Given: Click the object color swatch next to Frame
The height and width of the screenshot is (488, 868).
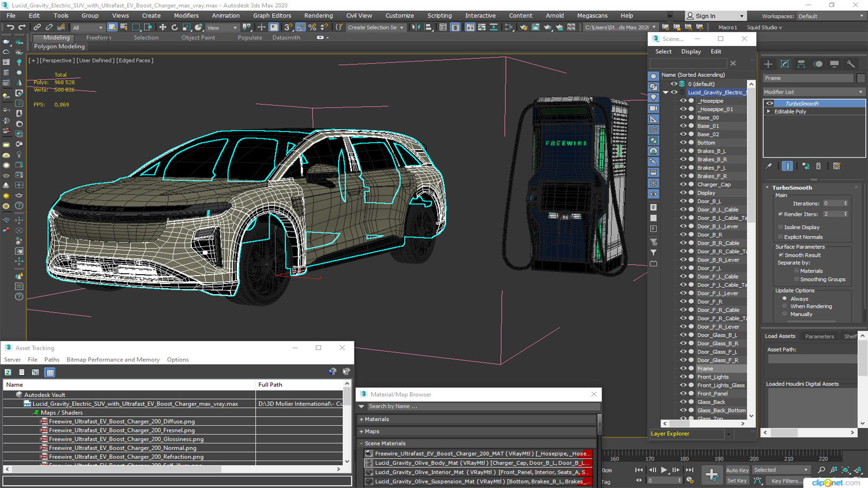Looking at the screenshot, I should point(860,78).
